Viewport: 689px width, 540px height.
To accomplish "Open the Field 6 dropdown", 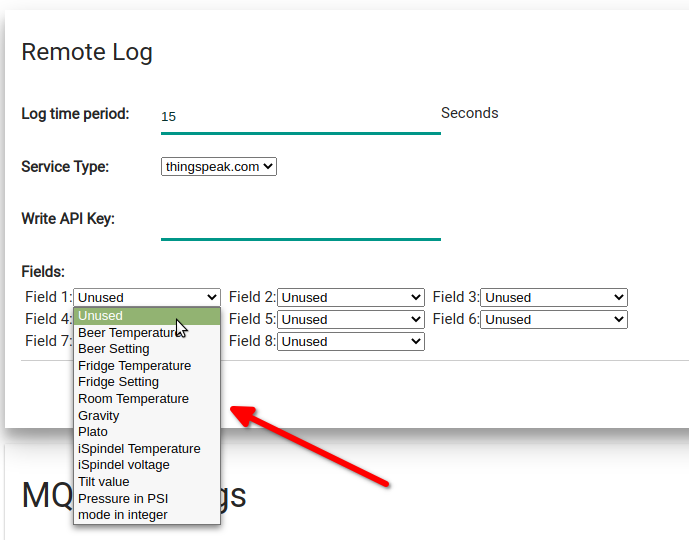I will [554, 319].
